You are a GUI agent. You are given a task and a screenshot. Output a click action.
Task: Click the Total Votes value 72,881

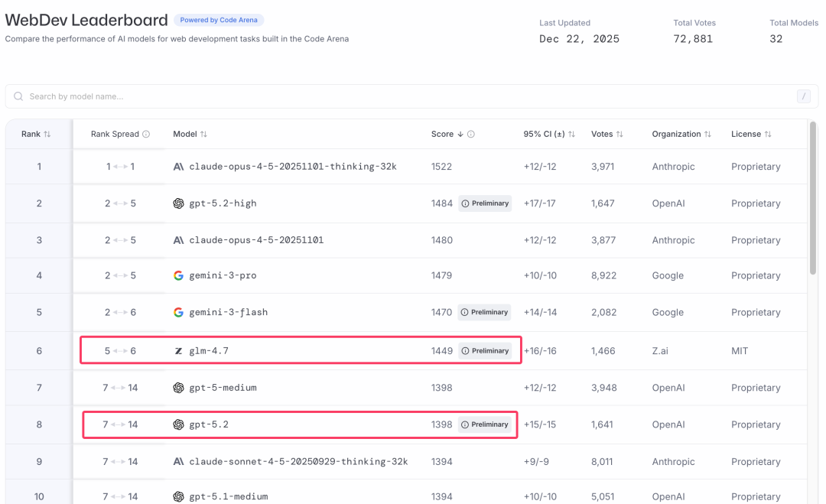pos(693,39)
